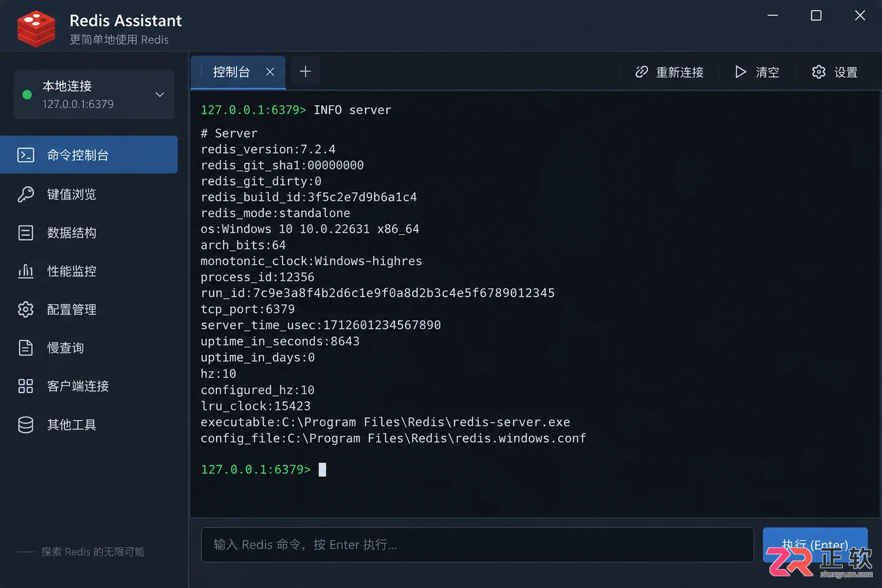
Task: Click the tcp_port:6379 output line
Action: tap(247, 309)
